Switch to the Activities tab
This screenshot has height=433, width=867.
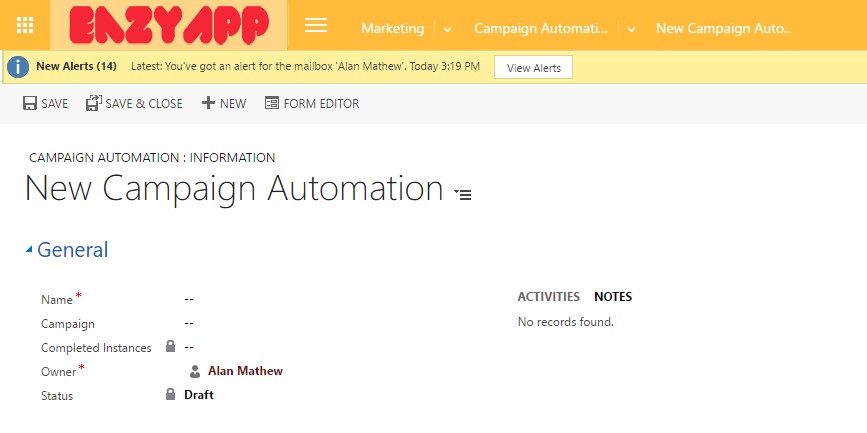(x=549, y=296)
